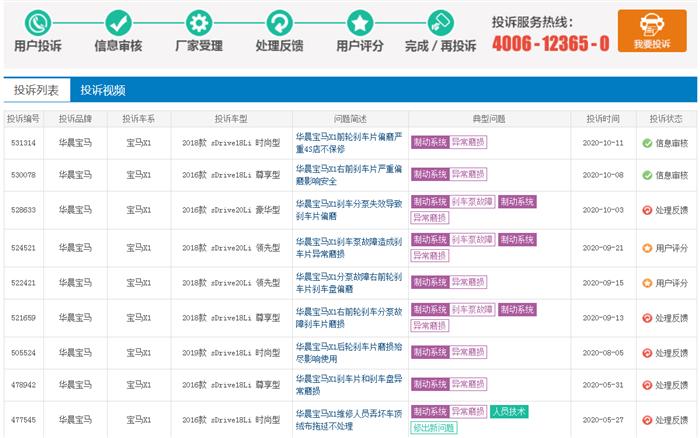Open complaint link 华晨宝马X1前轮刹车片偏磨严重4S店不保修

[349, 143]
